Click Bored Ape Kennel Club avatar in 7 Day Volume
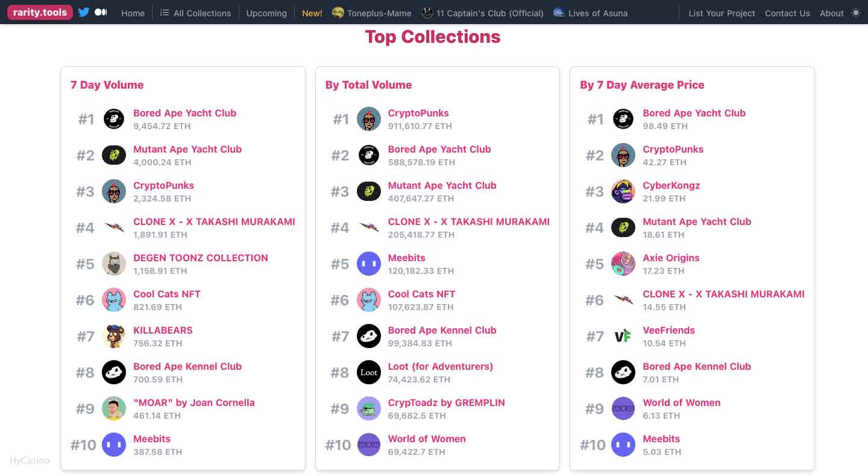 click(114, 372)
